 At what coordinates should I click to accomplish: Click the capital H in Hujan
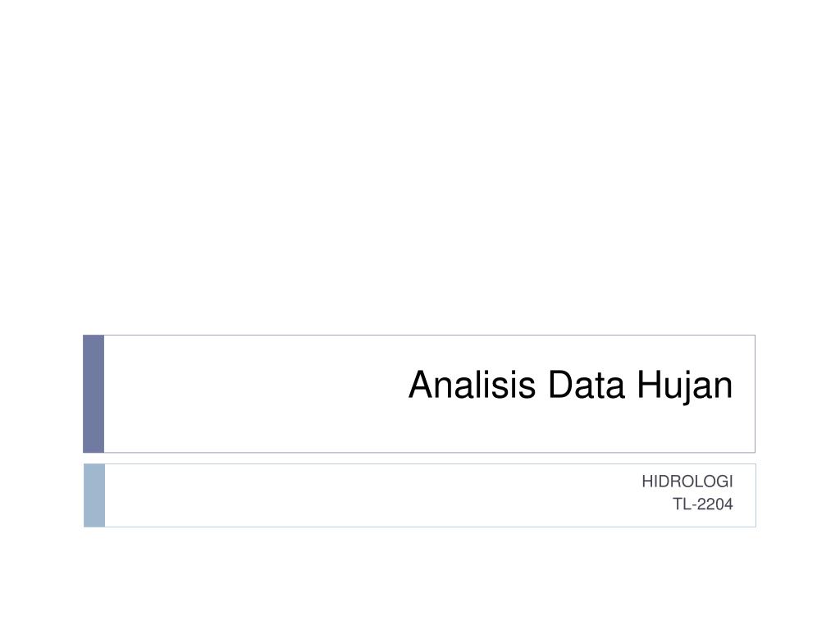coord(648,384)
